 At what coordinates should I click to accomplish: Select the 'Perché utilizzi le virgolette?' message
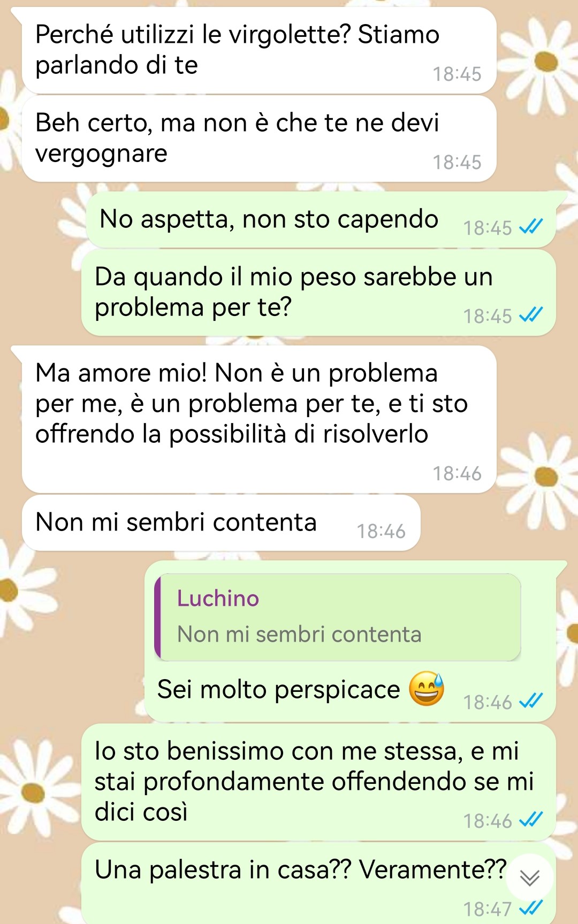259,51
